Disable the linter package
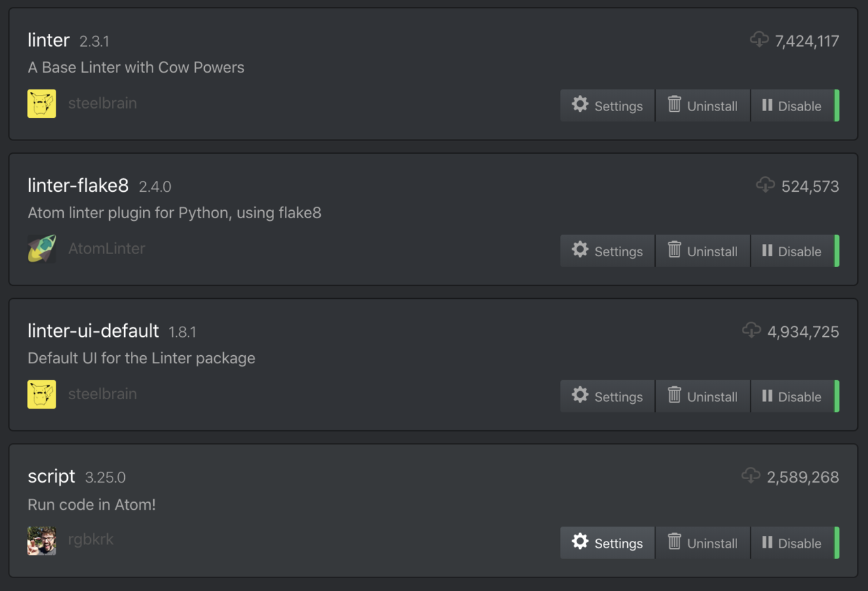 [792, 106]
